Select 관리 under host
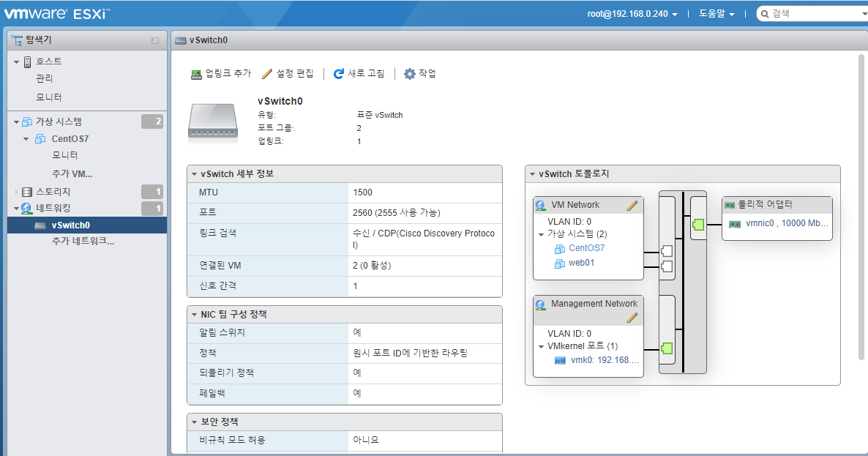The image size is (868, 456). [x=45, y=78]
